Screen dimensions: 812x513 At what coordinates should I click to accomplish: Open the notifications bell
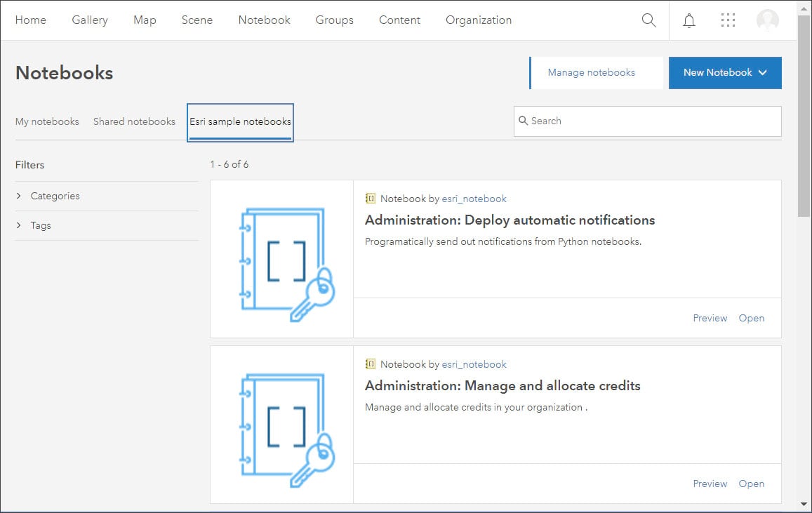click(x=689, y=20)
